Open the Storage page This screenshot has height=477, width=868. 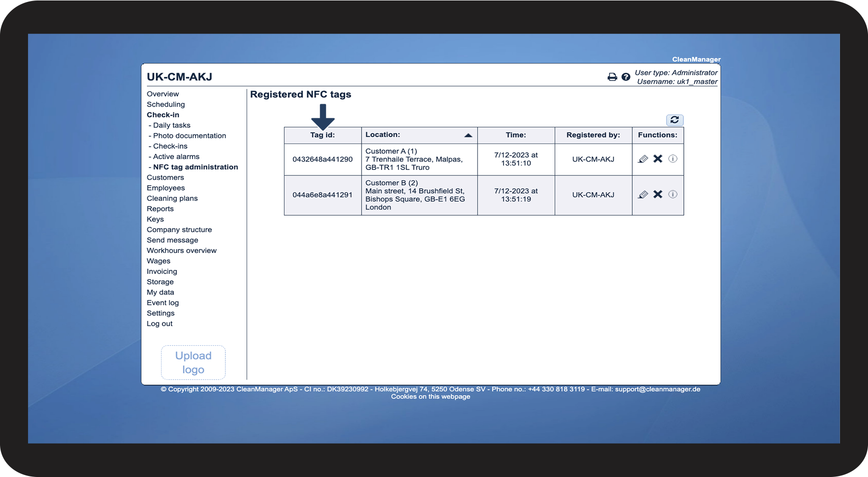pyautogui.click(x=160, y=282)
